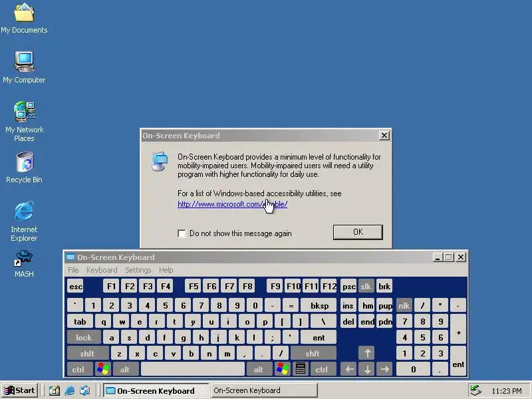
Task: Open the Keyboard menu
Action: (x=102, y=270)
